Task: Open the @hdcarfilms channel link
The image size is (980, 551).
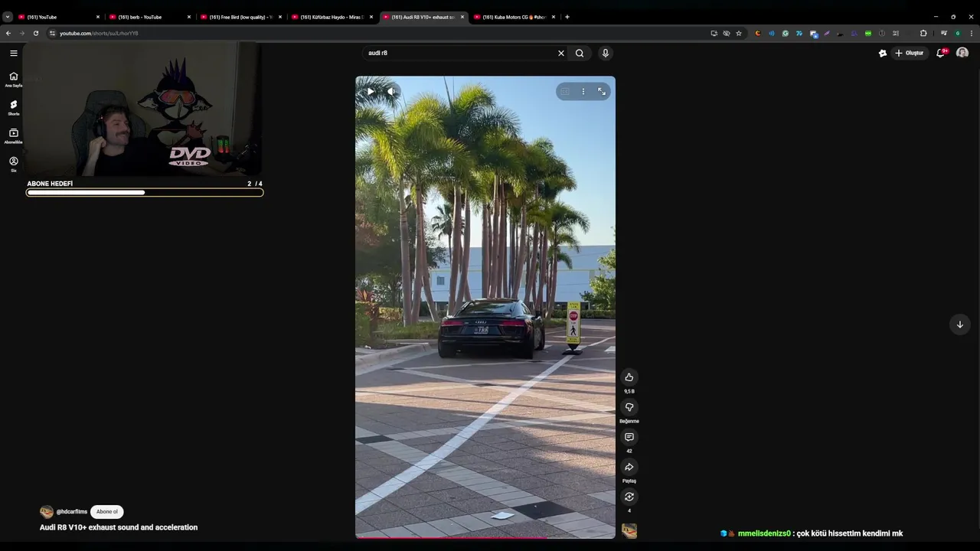Action: pyautogui.click(x=72, y=512)
